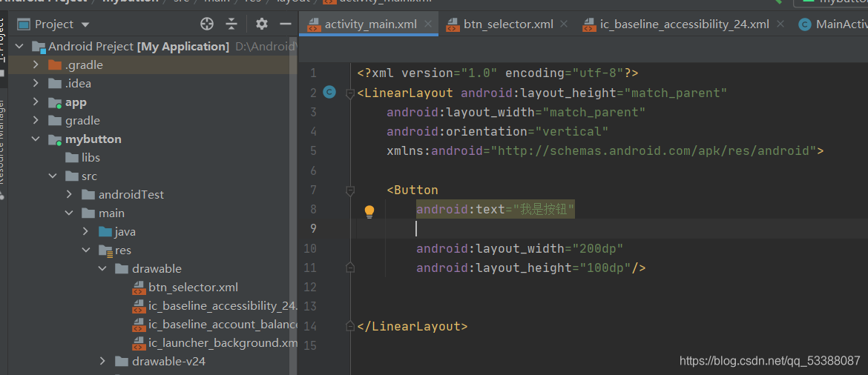Click the xml declaration on line 1
The height and width of the screenshot is (375, 868).
tap(498, 73)
